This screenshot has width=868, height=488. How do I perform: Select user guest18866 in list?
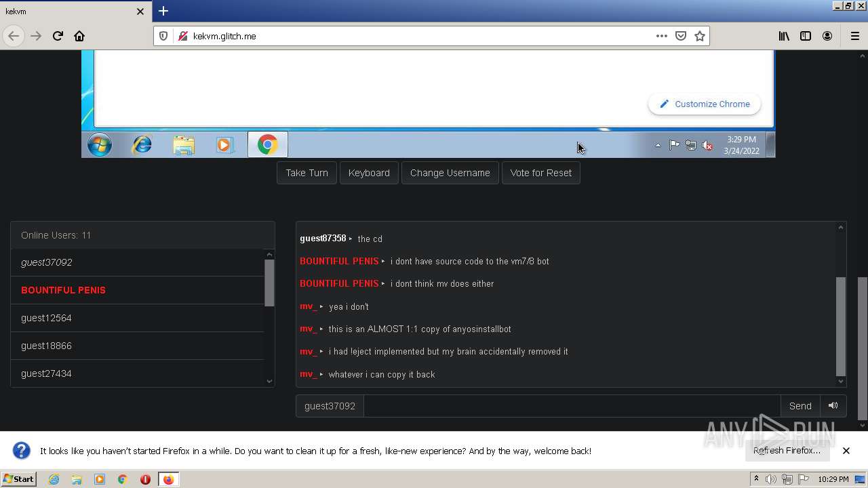(137, 346)
